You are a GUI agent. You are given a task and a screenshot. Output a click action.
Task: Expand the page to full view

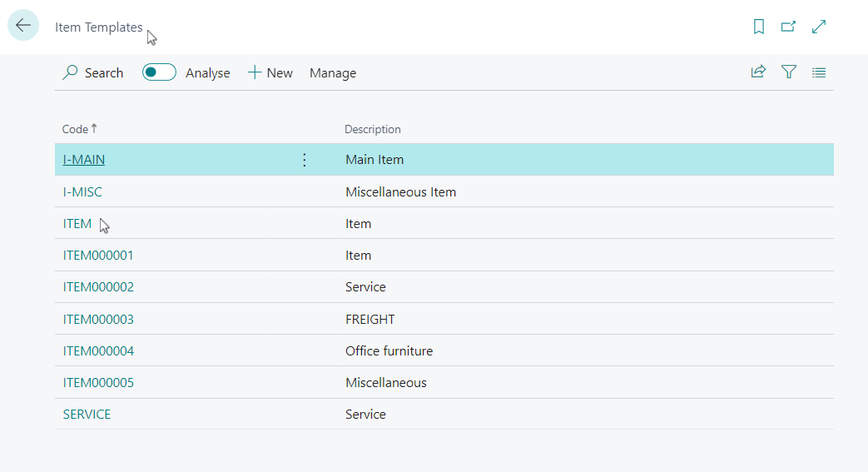[x=819, y=27]
